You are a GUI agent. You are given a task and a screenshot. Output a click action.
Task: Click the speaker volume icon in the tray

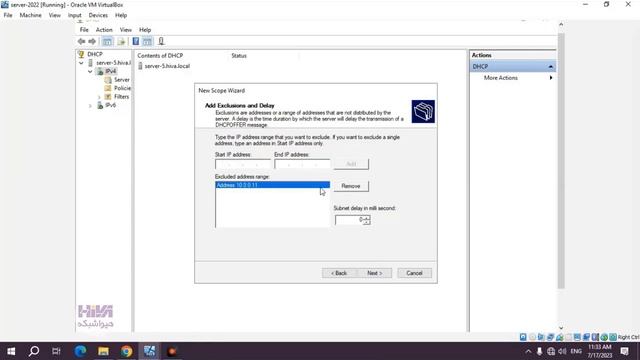pos(562,351)
